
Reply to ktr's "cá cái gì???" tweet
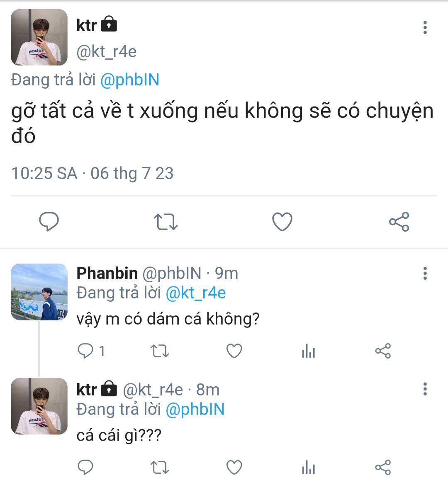(86, 467)
